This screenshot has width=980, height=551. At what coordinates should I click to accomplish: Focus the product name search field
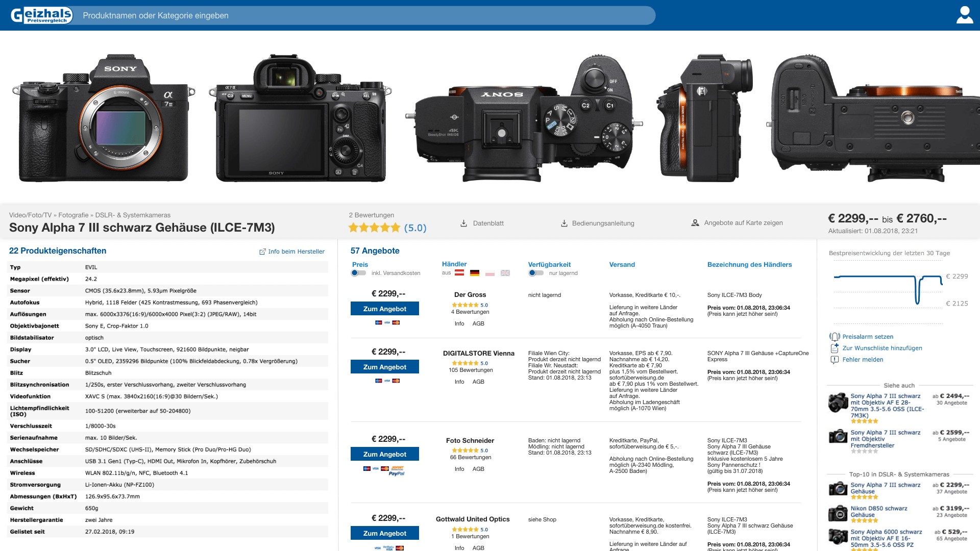pos(365,15)
